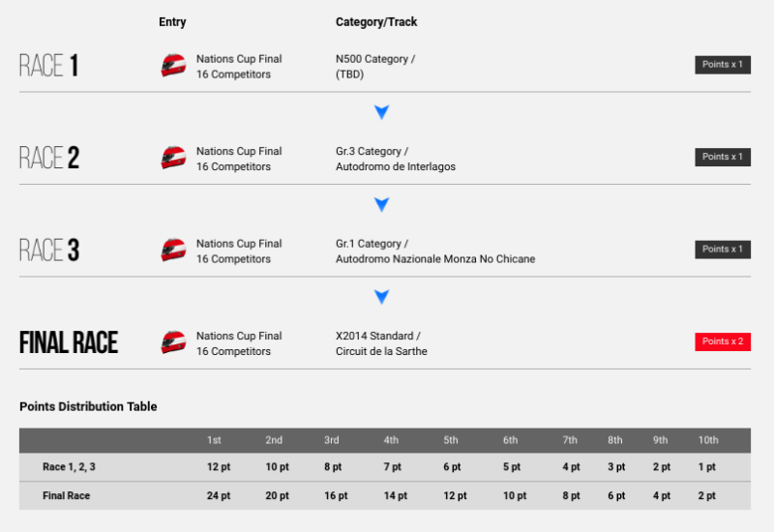774x532 pixels.
Task: Click the Race 1 helmet icon
Action: point(173,65)
